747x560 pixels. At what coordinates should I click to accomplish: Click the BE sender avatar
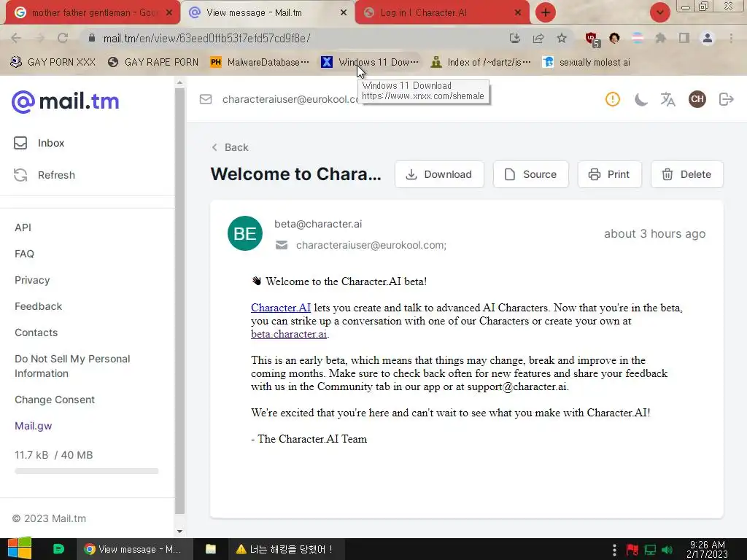click(245, 233)
